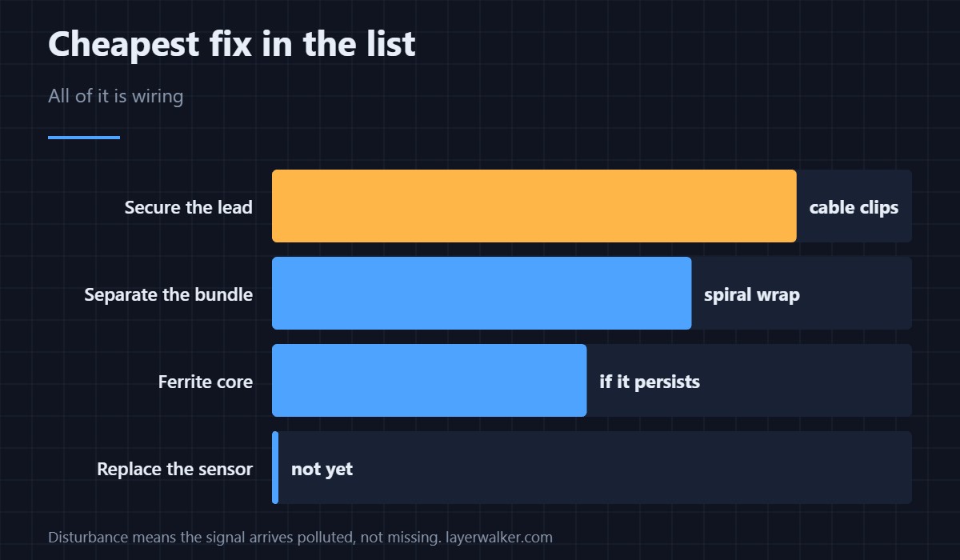Select the 'Separate the bundle' row label

(169, 294)
